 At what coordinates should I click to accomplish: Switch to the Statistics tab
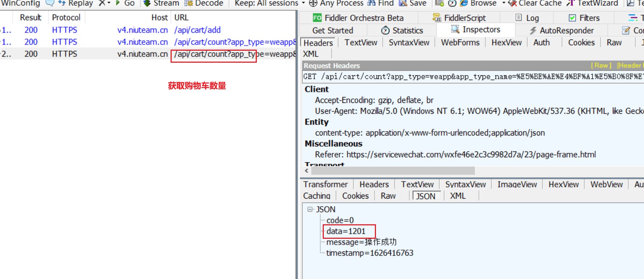pos(402,30)
